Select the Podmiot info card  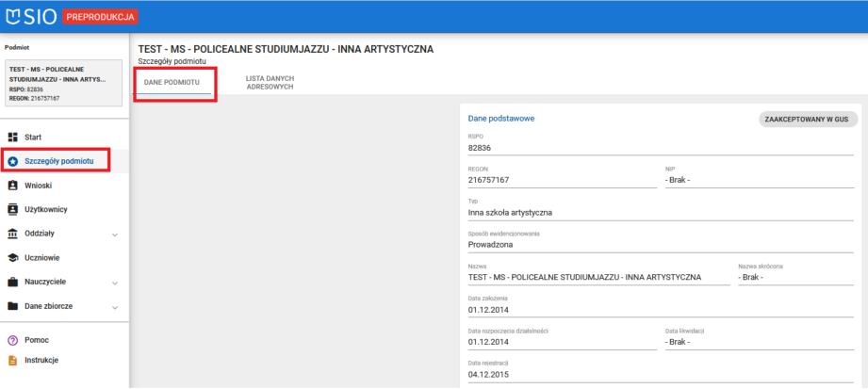[64, 83]
